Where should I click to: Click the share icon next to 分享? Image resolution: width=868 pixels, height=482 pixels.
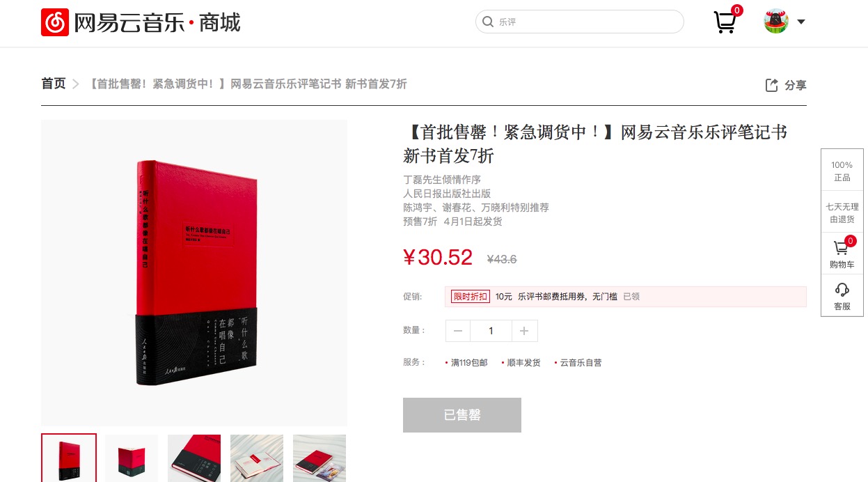[x=771, y=85]
